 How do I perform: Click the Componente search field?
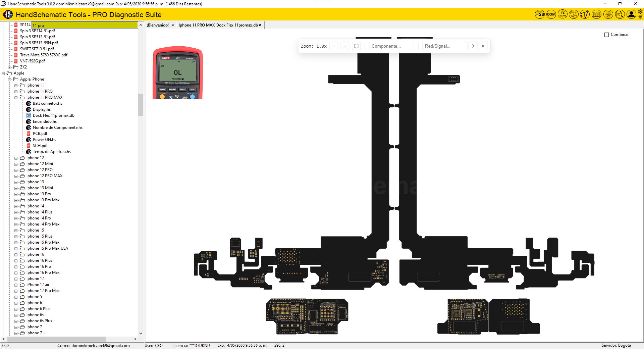[x=391, y=46]
